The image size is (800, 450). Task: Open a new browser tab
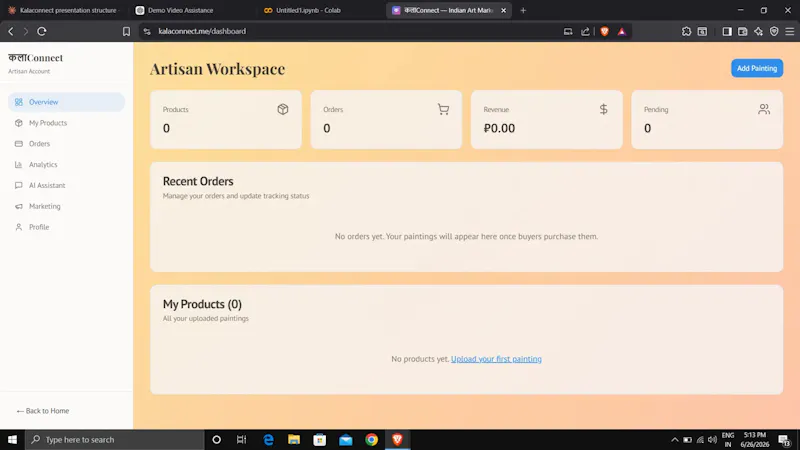[x=523, y=10]
